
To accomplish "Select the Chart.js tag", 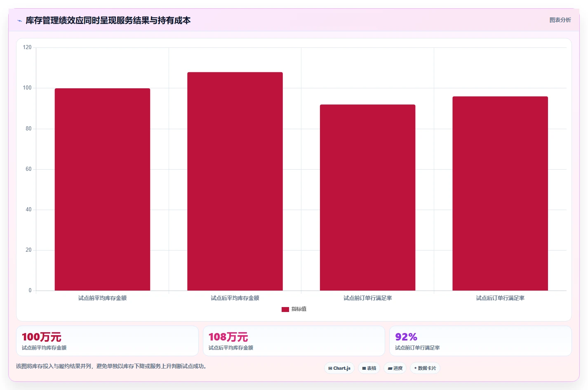I will pyautogui.click(x=339, y=368).
